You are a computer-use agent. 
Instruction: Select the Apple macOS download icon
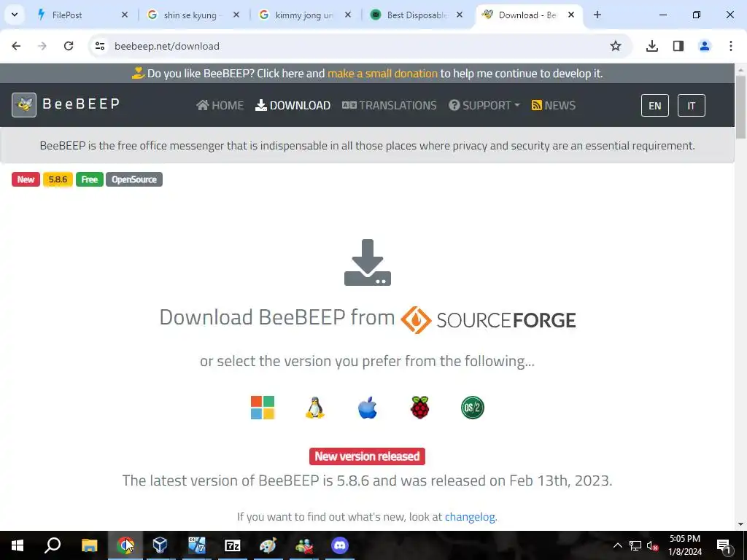point(368,408)
